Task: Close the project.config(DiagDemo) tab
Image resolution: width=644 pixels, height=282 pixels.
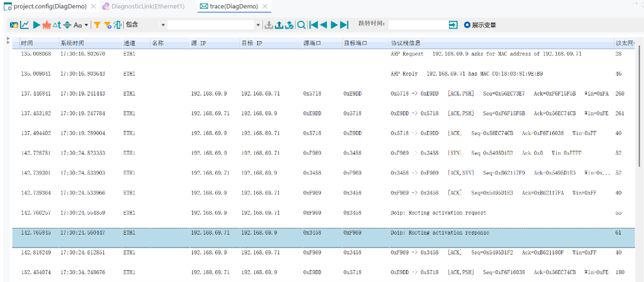Action: click(x=93, y=6)
